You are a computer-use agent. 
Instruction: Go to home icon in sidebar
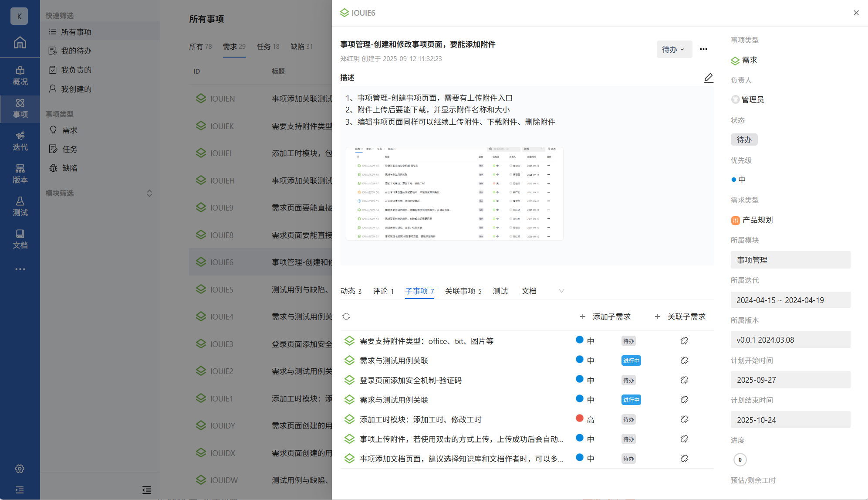click(20, 43)
